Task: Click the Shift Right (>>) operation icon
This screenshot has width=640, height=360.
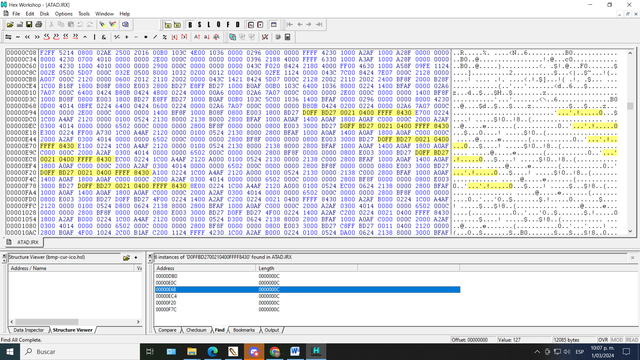Action: click(37, 37)
